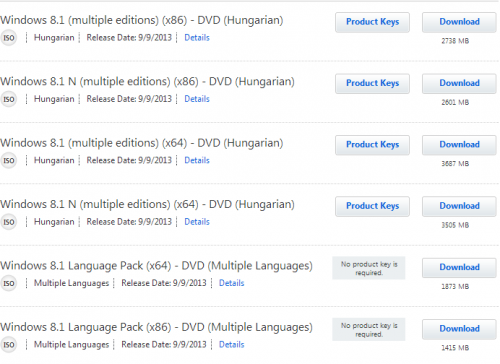Screen dimensions: 500x364
Task: Get Product Keys for Windows 8.1 N x64
Action: pyautogui.click(x=372, y=206)
